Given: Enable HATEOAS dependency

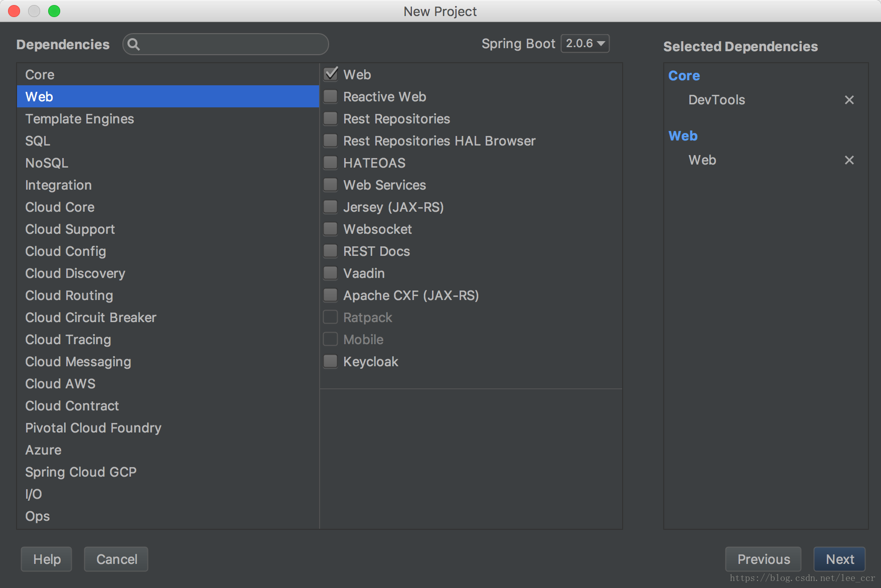Looking at the screenshot, I should pos(331,163).
